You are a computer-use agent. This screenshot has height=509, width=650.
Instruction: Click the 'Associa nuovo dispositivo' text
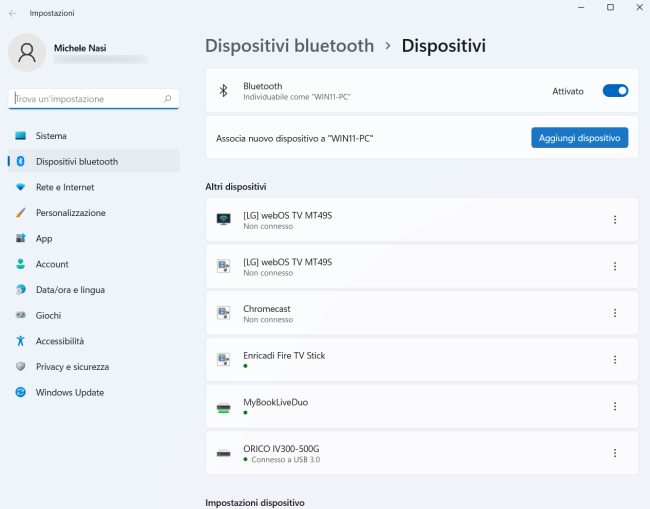pos(294,138)
